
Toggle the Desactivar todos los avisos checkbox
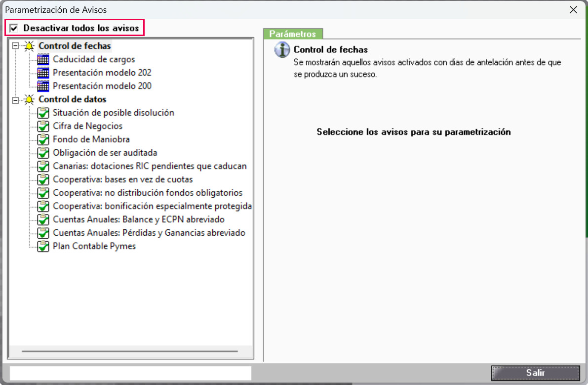click(14, 28)
